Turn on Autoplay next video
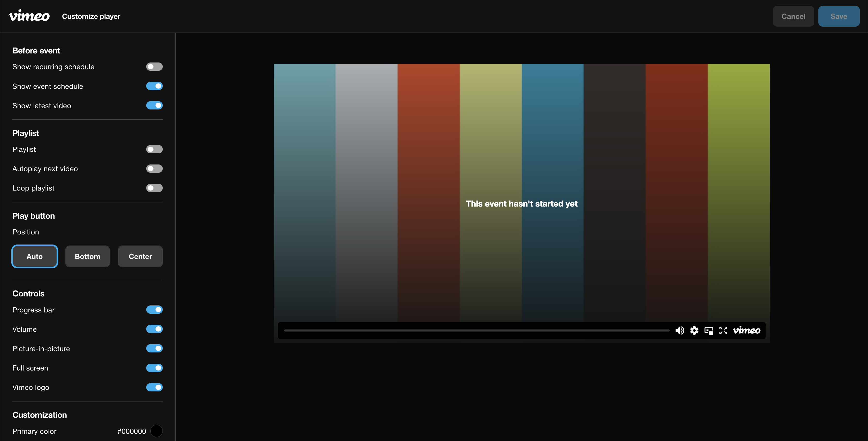The image size is (868, 441). pos(154,168)
